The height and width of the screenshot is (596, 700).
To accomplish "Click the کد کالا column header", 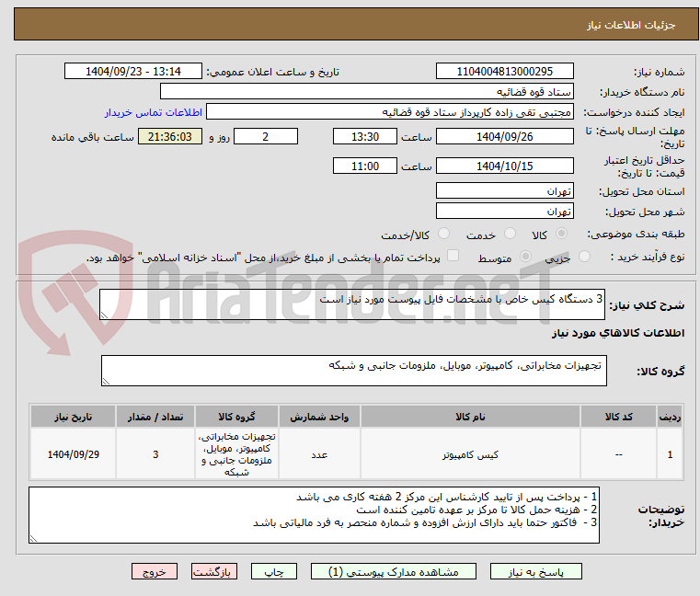I will tap(619, 417).
